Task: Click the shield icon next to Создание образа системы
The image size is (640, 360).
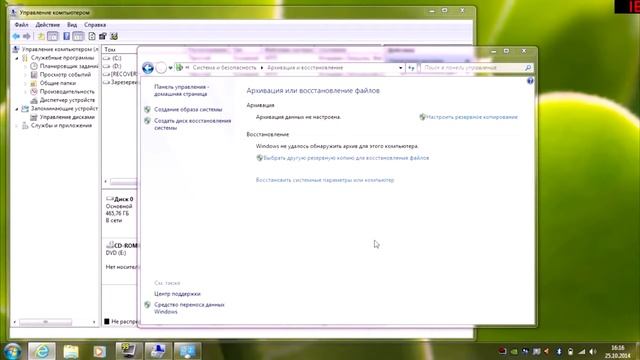Action: (147, 109)
